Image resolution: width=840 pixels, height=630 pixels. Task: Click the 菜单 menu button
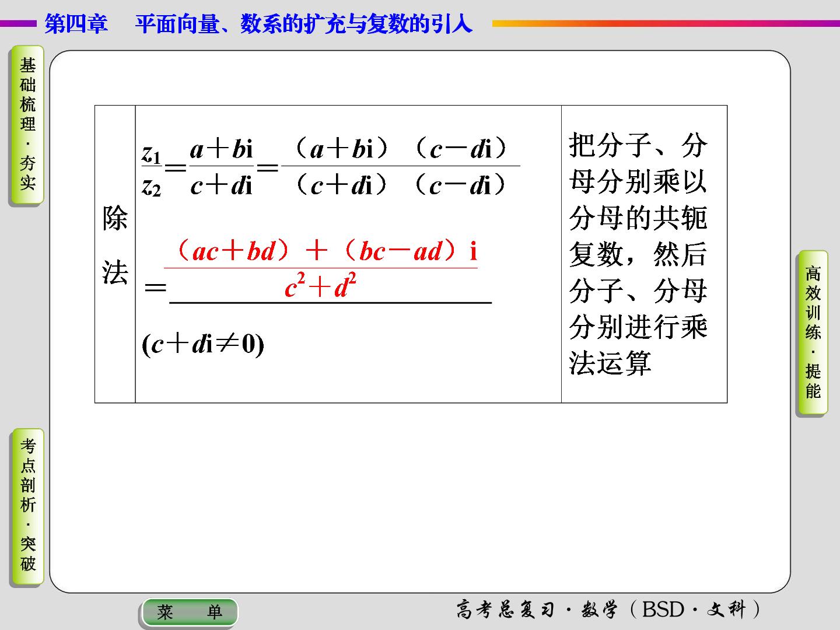(190, 612)
